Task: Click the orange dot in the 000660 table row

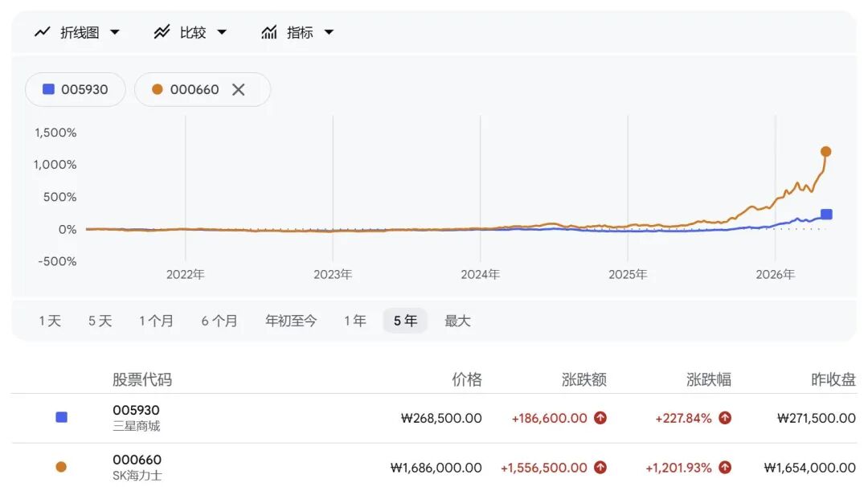Action: 61,467
